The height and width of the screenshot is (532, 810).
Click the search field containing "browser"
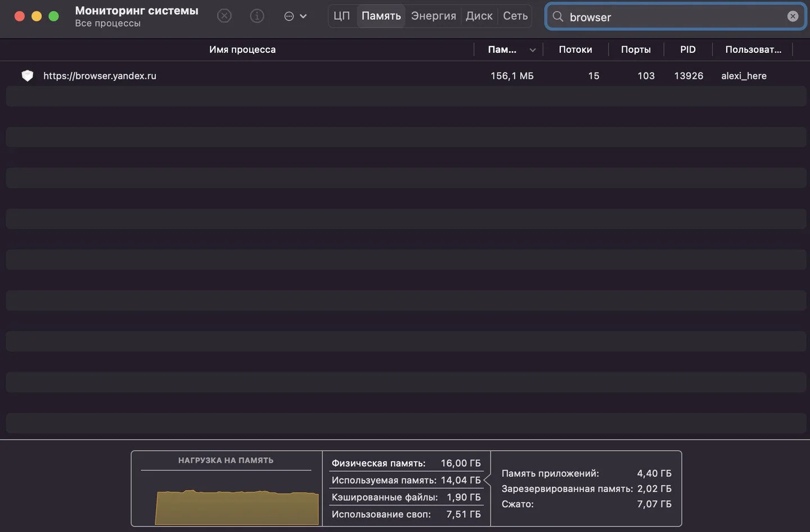pyautogui.click(x=676, y=17)
